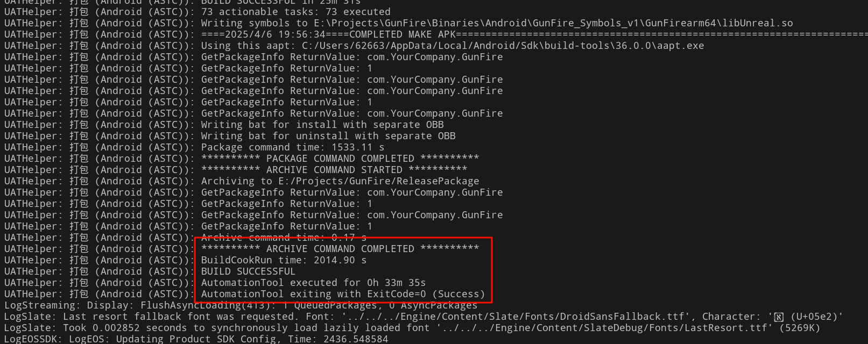Click the Package command time 1533.11 s line
The width and height of the screenshot is (868, 344).
coord(293,147)
